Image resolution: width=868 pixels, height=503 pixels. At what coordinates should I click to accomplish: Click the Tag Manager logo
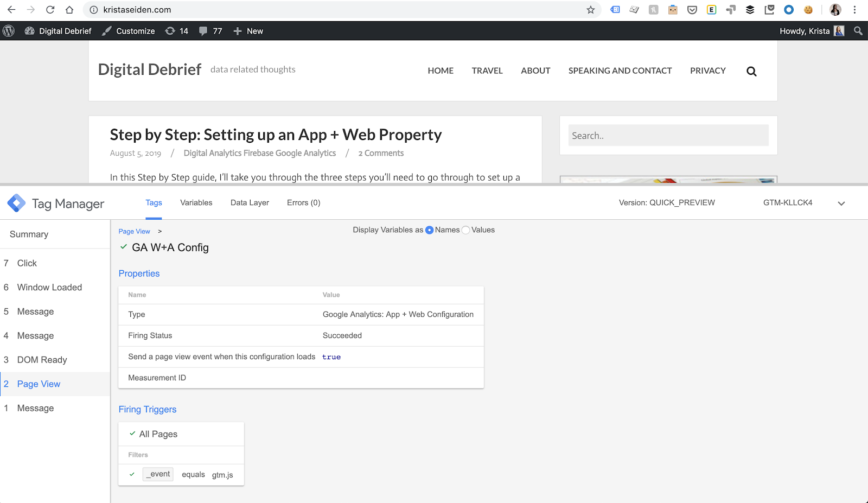(16, 203)
